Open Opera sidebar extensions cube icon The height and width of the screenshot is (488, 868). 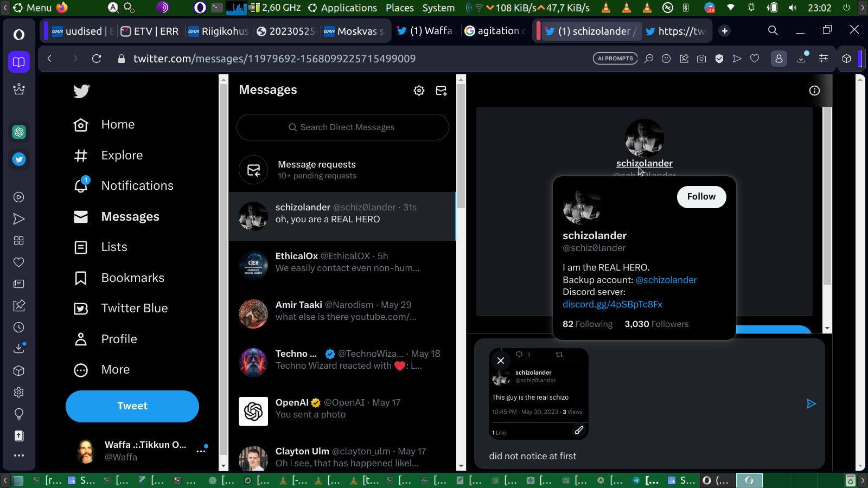pyautogui.click(x=19, y=371)
